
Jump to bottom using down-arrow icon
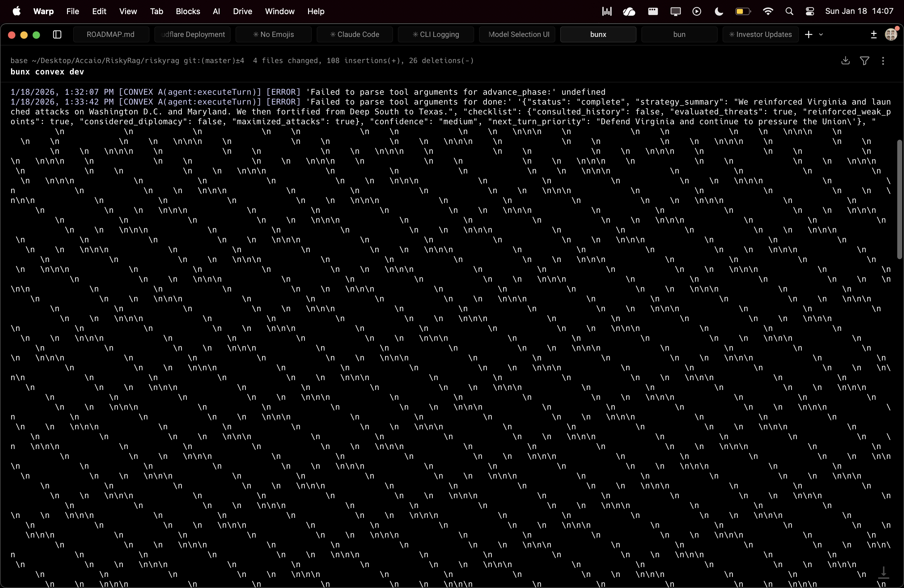coord(883,572)
